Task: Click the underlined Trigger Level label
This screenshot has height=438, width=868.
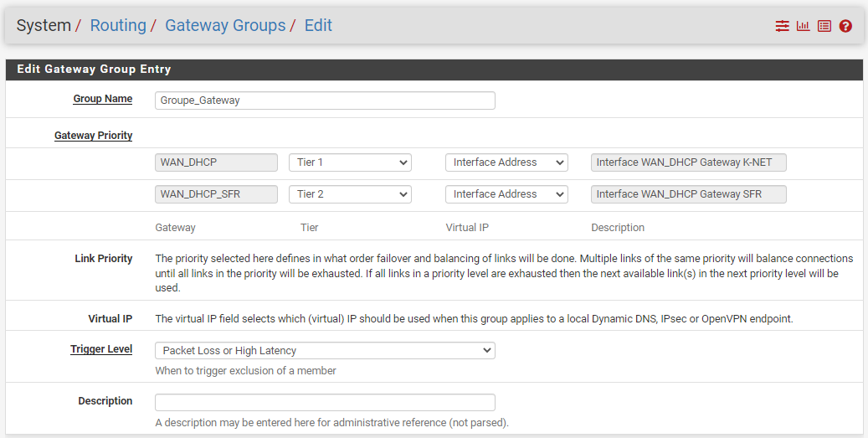Action: [x=101, y=349]
